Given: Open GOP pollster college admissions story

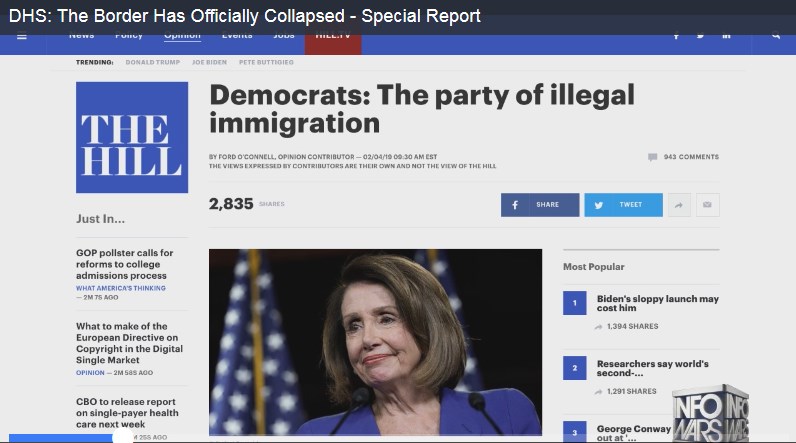Looking at the screenshot, I should (x=125, y=264).
